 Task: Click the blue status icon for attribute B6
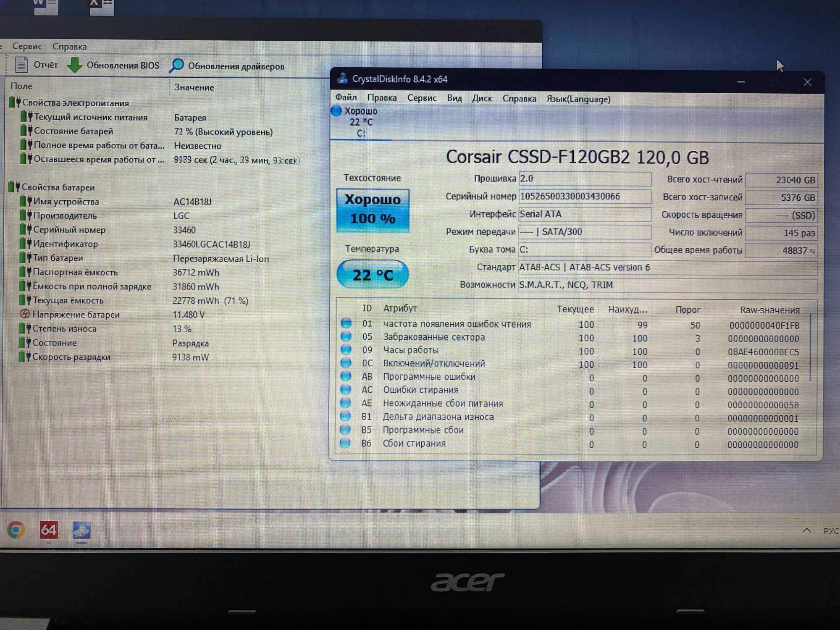click(345, 443)
